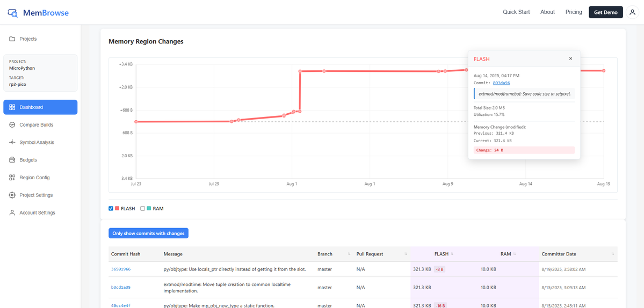Click message about locals_ptr commit
Viewport: 644px width, 308px height.
235,269
